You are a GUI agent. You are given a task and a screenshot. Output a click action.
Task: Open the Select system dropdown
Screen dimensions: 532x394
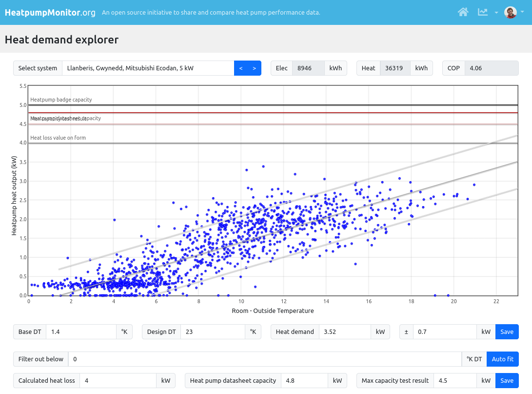click(x=148, y=68)
